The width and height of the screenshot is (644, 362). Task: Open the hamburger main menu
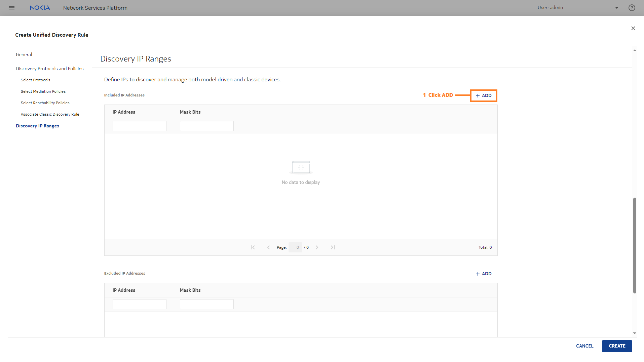click(x=12, y=8)
